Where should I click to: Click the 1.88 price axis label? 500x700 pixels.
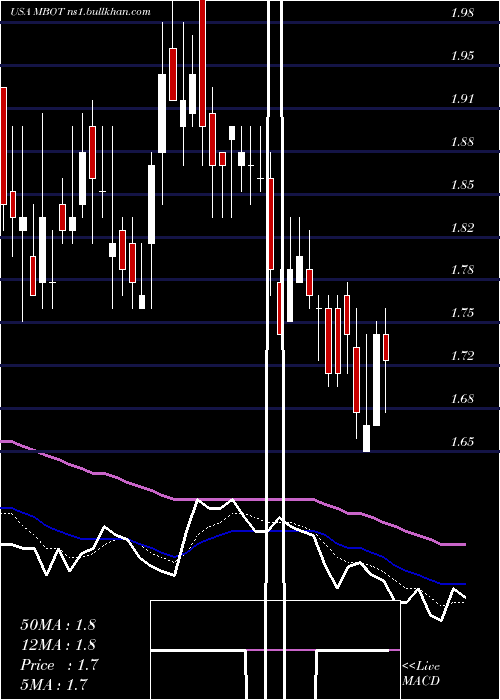462,142
